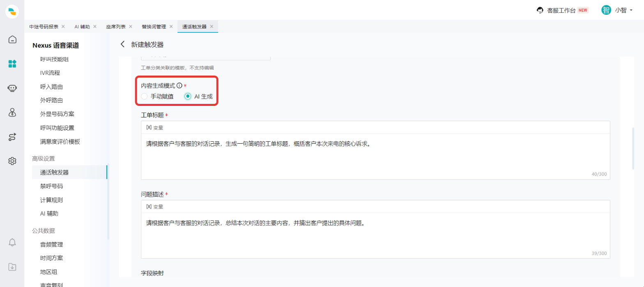Open the settings gear icon in left rail
Screen dimensions: 644x287
tap(12, 161)
